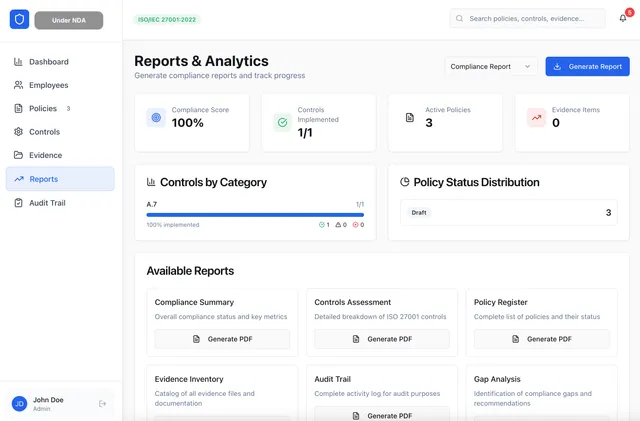Screen dimensions: 640x421
Task: Open notifications via the bell icon
Action: pyautogui.click(x=623, y=18)
